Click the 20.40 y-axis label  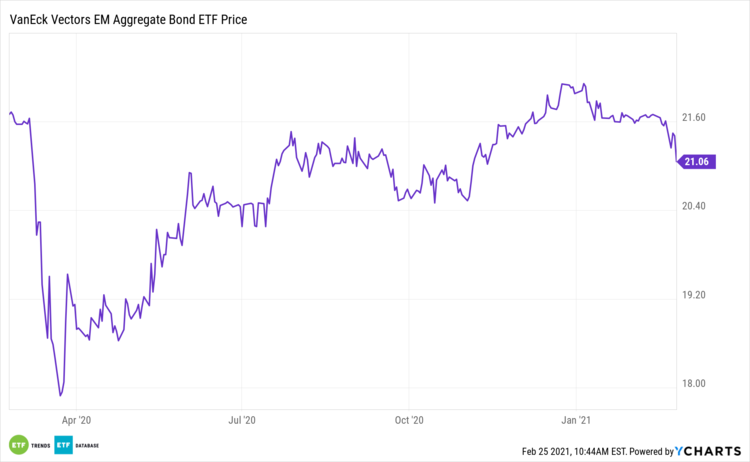tap(694, 207)
